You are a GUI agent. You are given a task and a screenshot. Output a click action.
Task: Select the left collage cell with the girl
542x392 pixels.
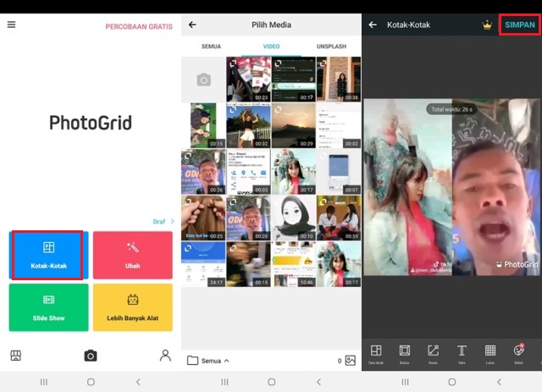click(x=408, y=187)
